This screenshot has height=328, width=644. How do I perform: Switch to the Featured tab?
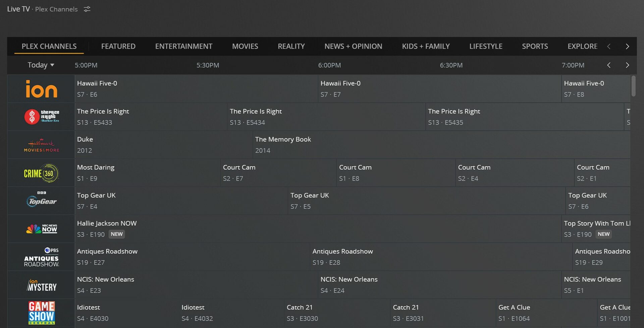coord(118,46)
